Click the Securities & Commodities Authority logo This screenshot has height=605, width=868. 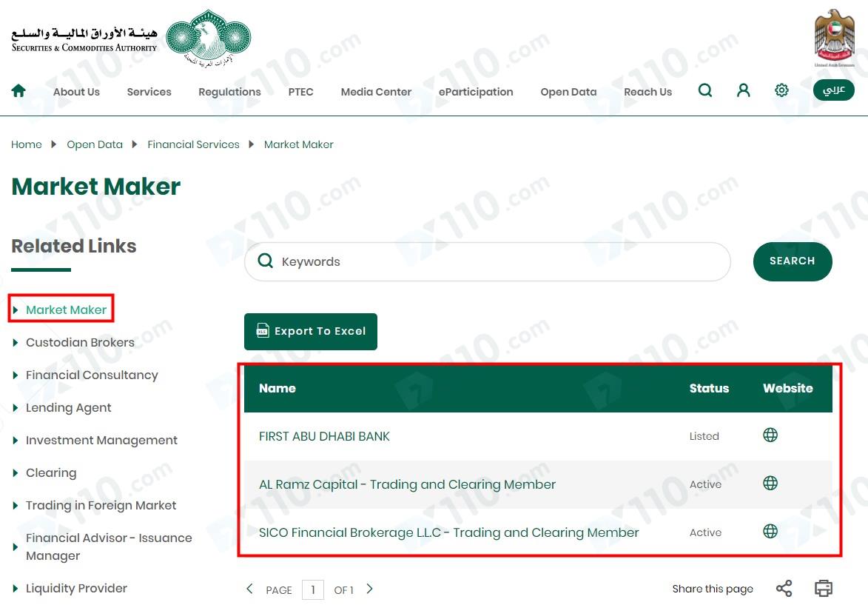point(131,39)
